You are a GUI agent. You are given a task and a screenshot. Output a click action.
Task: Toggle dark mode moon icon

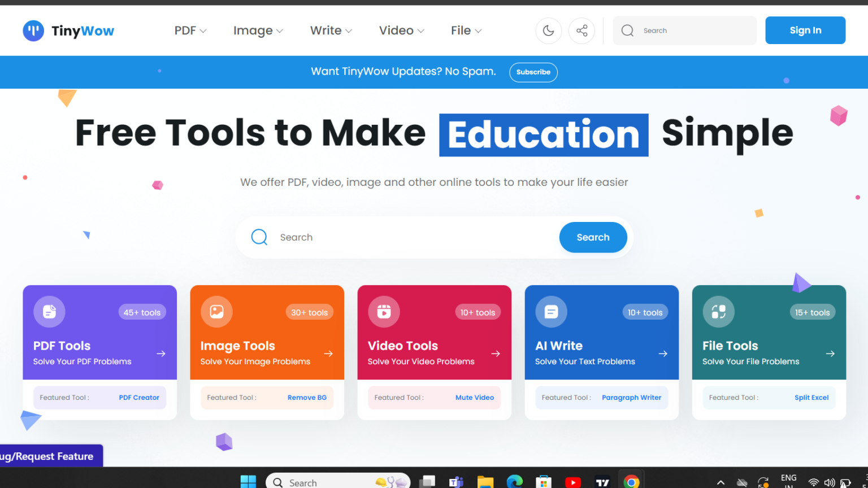pos(548,30)
